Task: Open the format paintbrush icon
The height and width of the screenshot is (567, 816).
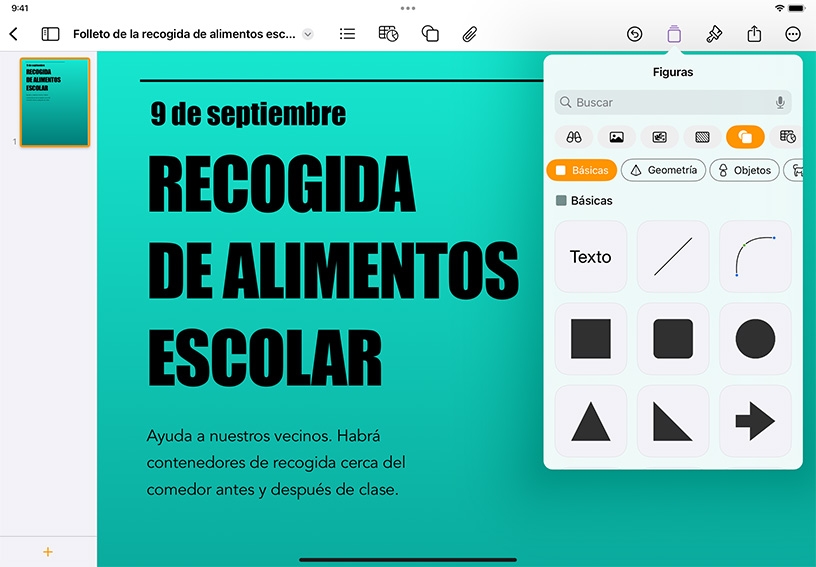Action: coord(714,34)
